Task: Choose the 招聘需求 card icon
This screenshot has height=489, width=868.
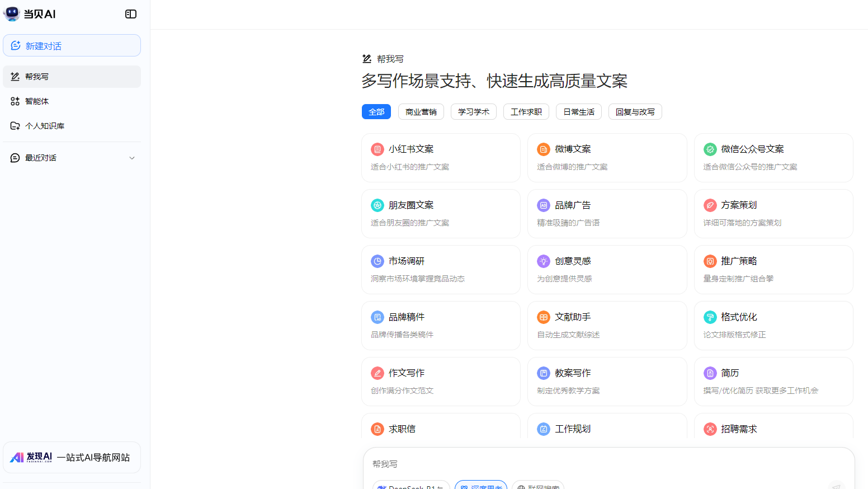Action: [710, 429]
